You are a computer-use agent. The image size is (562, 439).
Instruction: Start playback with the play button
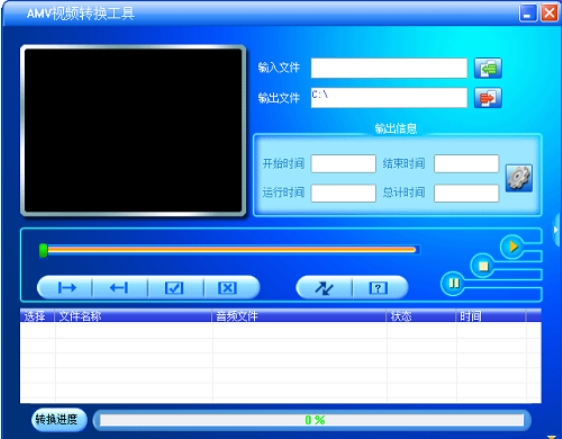click(513, 247)
